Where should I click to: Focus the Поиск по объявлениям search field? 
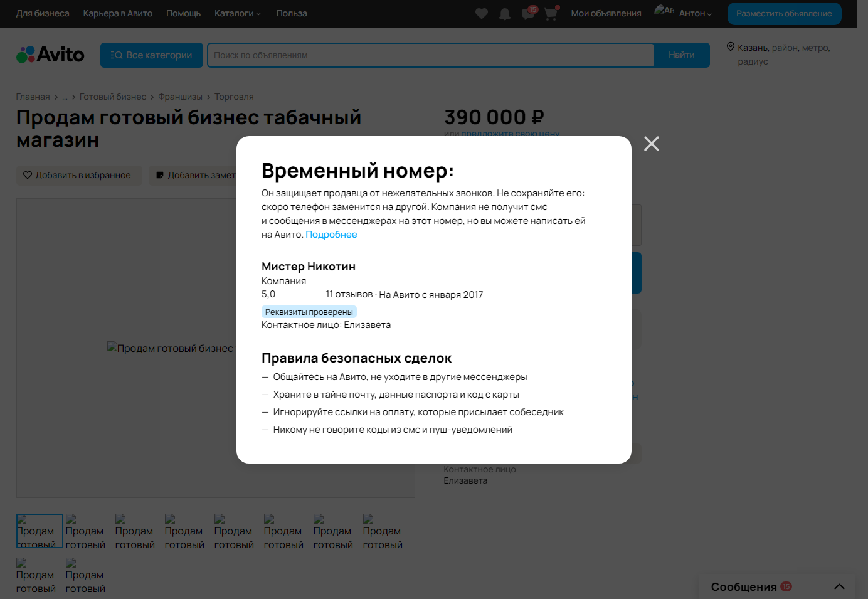(430, 55)
